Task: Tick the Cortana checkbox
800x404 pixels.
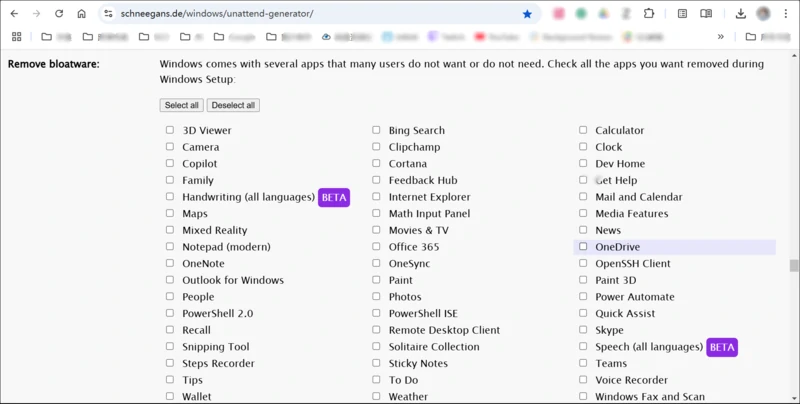Action: (377, 163)
